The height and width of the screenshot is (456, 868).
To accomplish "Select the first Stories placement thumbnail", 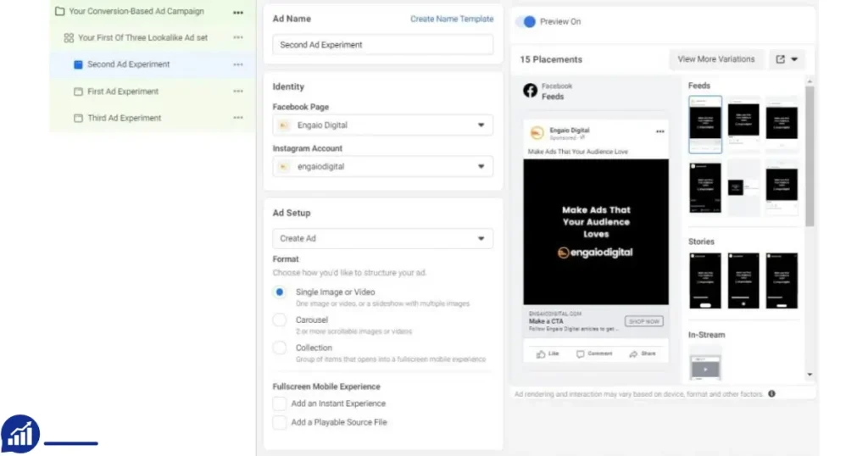I will pos(705,281).
